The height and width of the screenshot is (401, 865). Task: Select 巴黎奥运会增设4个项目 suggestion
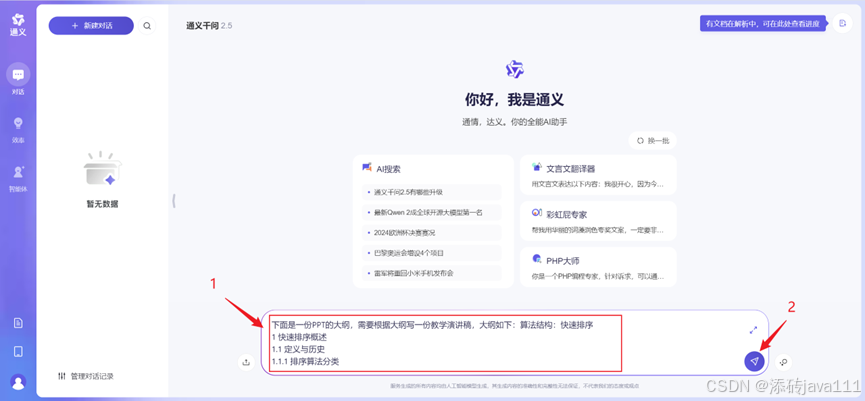(x=431, y=253)
